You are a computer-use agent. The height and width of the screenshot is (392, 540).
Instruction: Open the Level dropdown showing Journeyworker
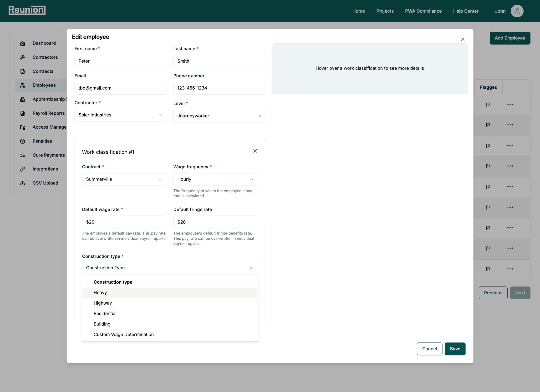coord(219,116)
